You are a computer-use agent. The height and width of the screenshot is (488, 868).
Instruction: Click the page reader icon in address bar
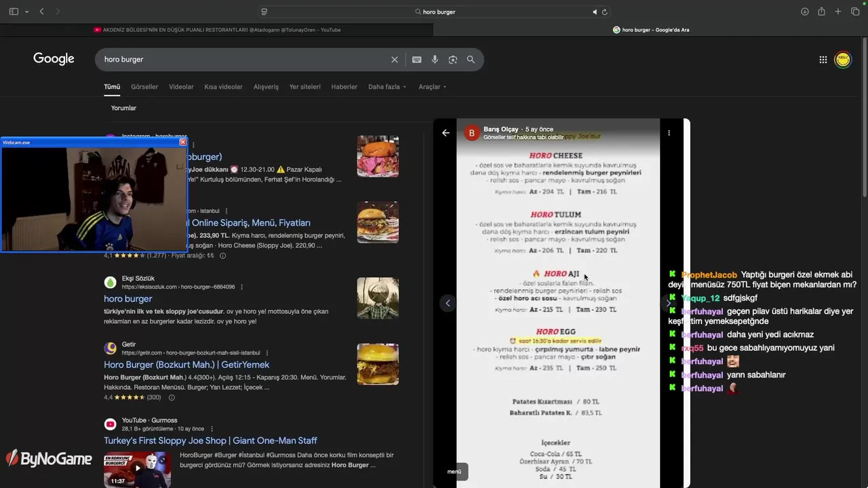[x=264, y=12]
